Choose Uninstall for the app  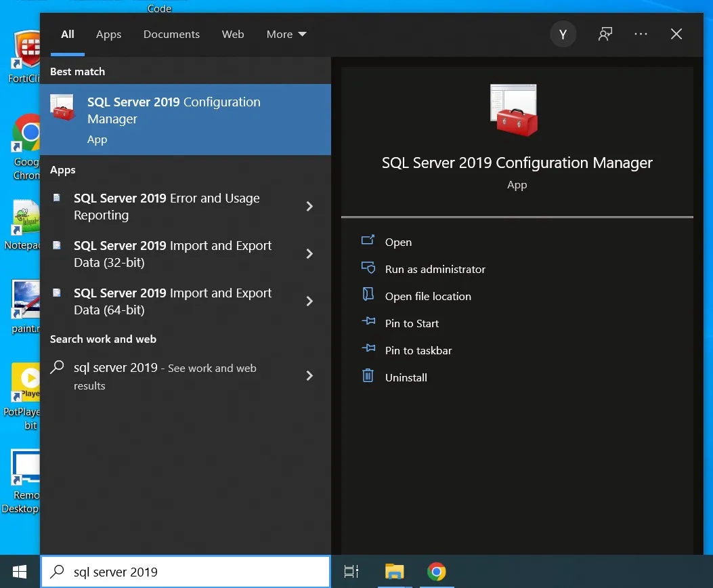coord(406,377)
